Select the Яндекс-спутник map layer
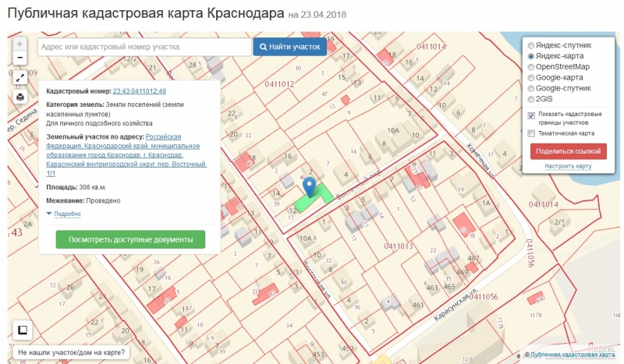 pyautogui.click(x=563, y=45)
